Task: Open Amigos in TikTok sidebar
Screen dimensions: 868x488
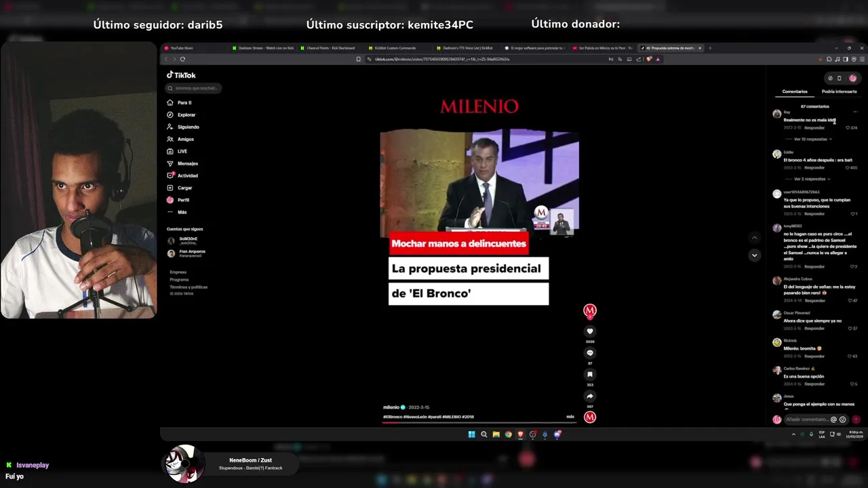Action: tap(180, 139)
